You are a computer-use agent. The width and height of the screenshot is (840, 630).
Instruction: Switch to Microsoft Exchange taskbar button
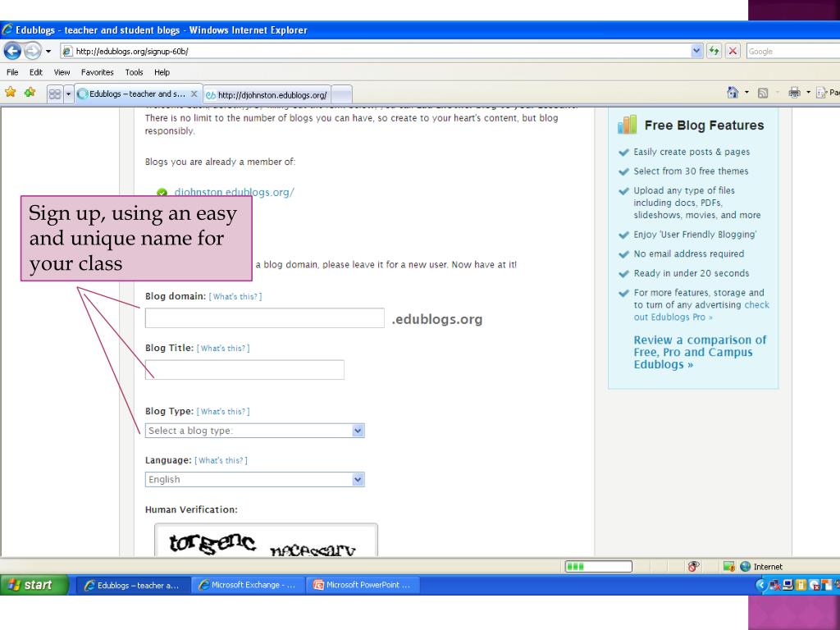(248, 585)
